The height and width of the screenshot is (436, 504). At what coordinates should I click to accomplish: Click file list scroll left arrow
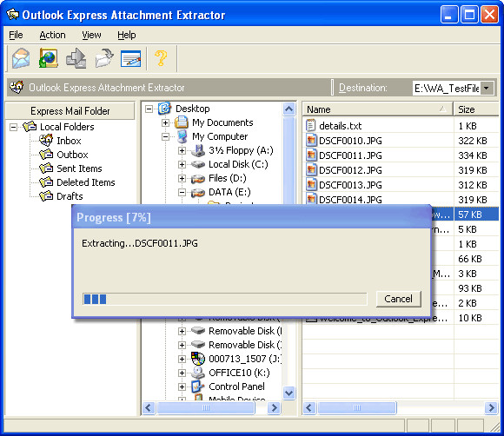pyautogui.click(x=309, y=408)
